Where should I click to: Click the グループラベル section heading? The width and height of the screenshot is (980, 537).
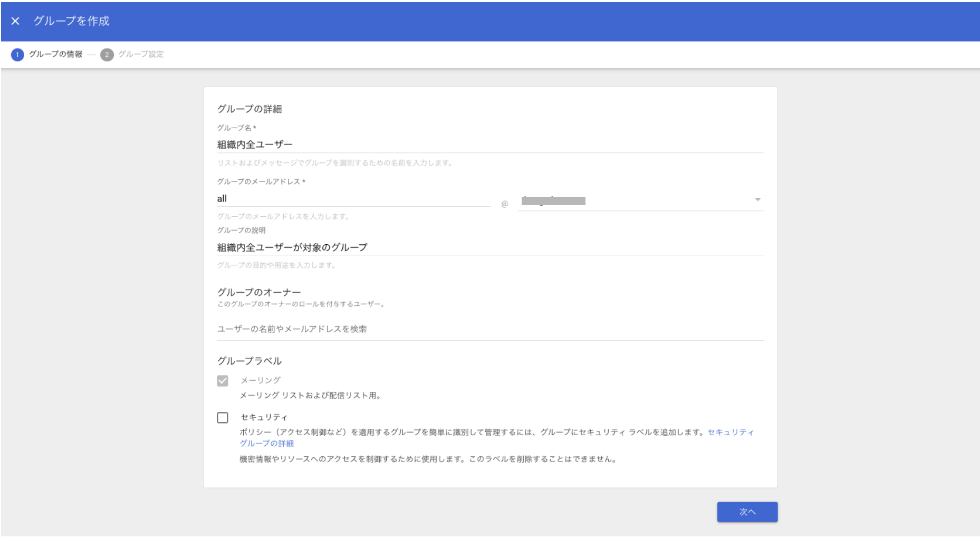point(249,361)
